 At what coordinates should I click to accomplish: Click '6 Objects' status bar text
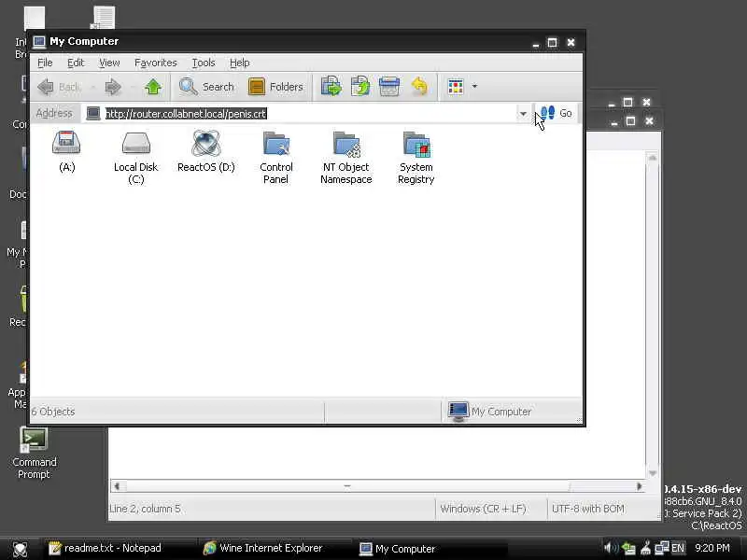pos(53,412)
